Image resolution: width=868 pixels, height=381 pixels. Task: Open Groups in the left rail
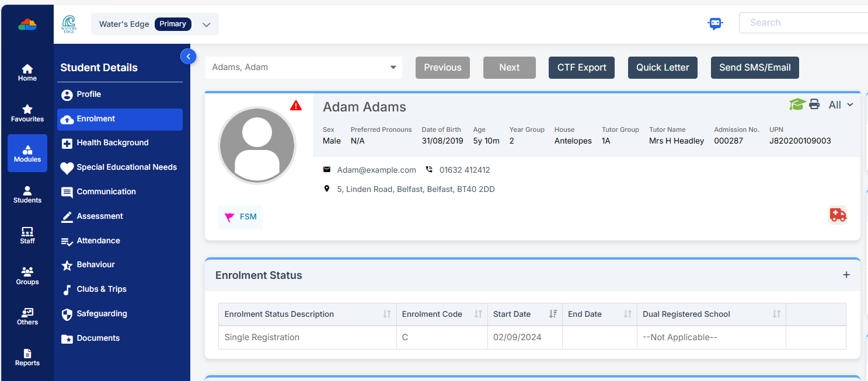point(27,277)
